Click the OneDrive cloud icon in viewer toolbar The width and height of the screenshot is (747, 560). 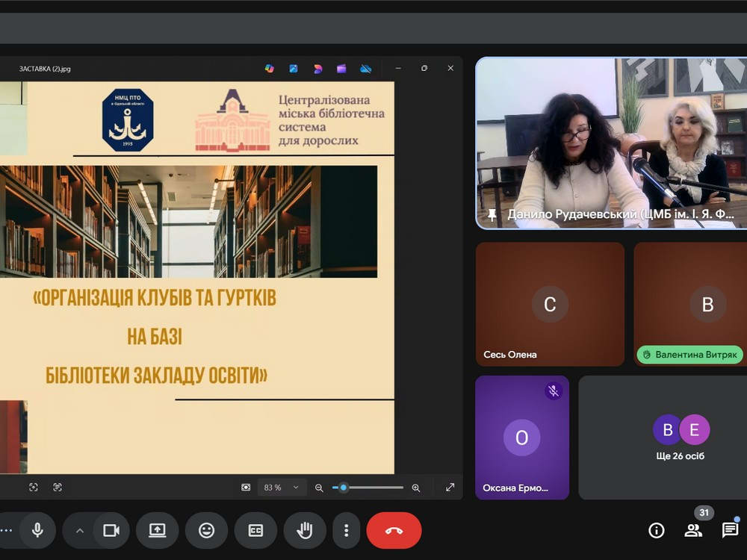pos(365,69)
